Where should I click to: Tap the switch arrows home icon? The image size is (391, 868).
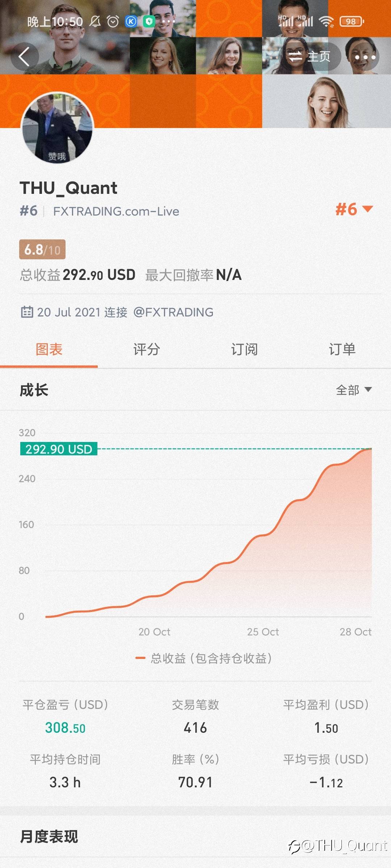coord(295,56)
